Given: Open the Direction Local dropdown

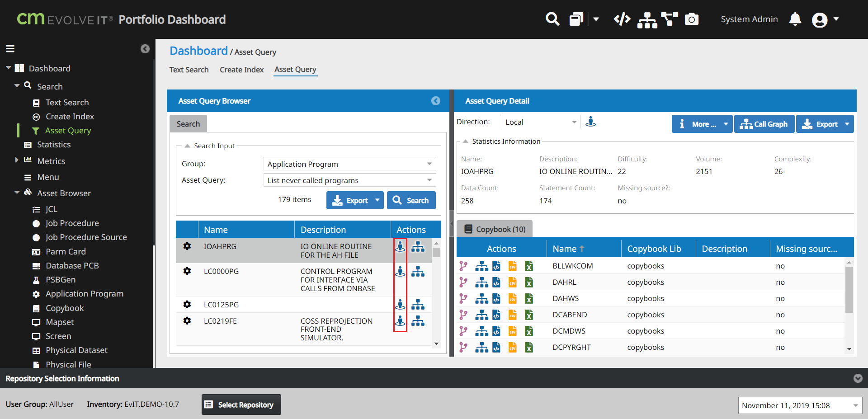Looking at the screenshot, I should (541, 122).
